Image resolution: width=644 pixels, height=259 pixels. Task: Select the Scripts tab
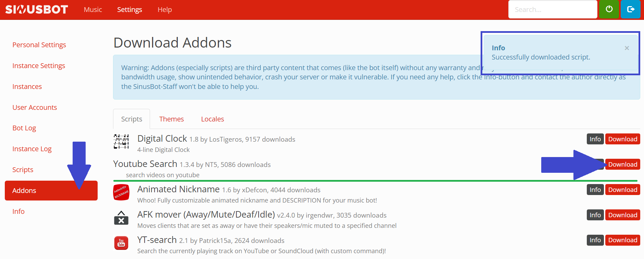click(x=131, y=119)
